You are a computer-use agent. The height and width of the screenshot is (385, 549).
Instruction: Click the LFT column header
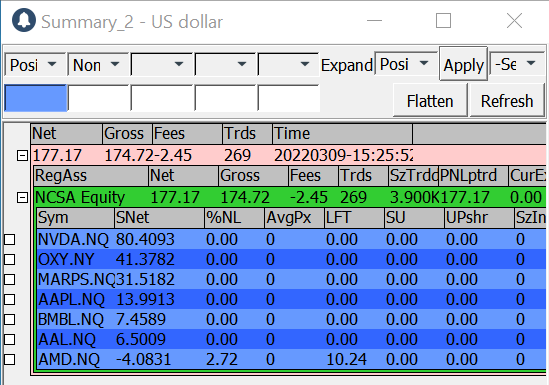(x=354, y=218)
